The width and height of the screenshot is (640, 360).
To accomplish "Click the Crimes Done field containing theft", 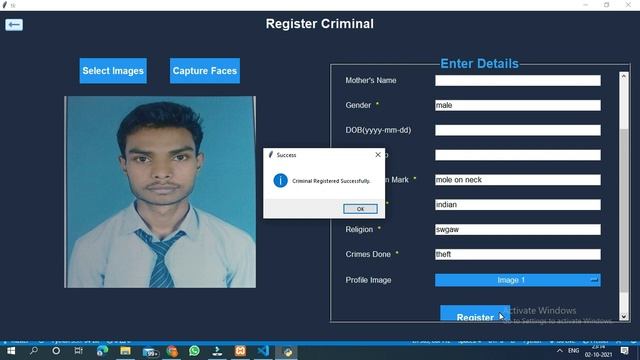I will click(x=518, y=255).
